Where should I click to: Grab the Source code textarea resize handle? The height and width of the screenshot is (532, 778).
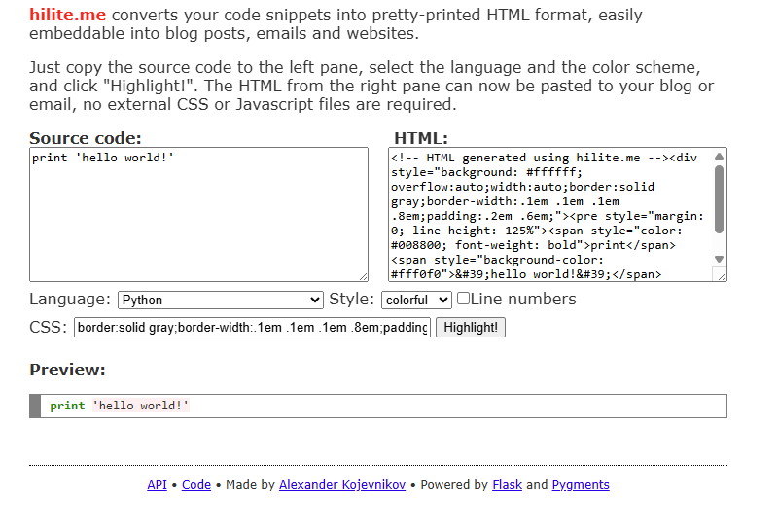point(363,276)
